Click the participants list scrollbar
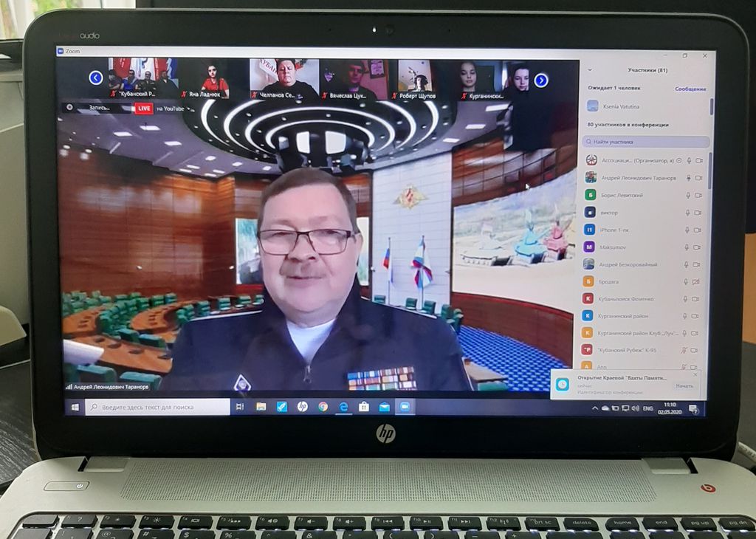This screenshot has width=756, height=539. tap(711, 171)
